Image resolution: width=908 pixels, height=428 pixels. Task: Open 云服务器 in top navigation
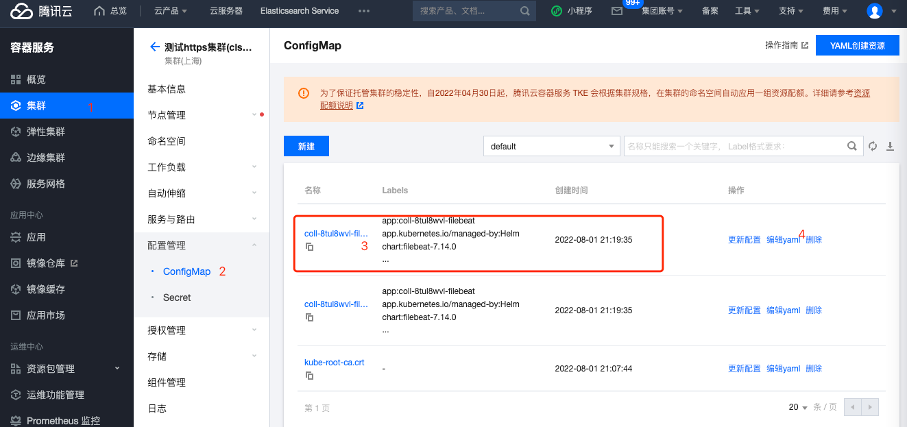click(226, 11)
